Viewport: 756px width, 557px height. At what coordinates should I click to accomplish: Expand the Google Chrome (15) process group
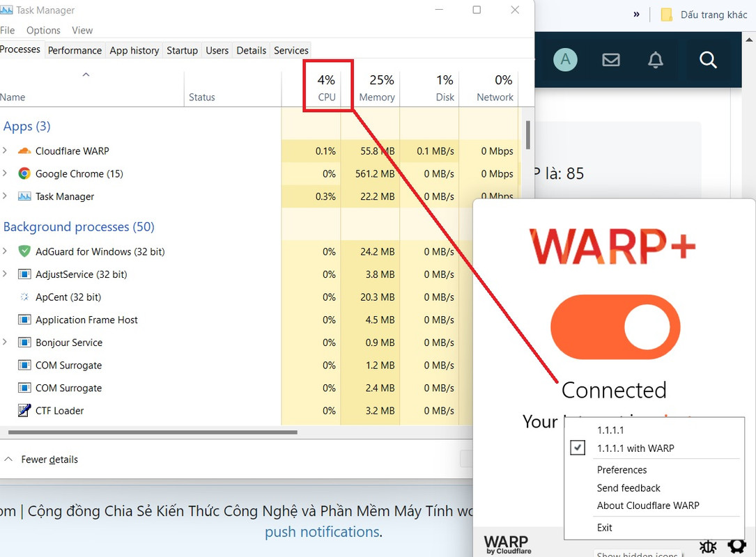(x=5, y=173)
